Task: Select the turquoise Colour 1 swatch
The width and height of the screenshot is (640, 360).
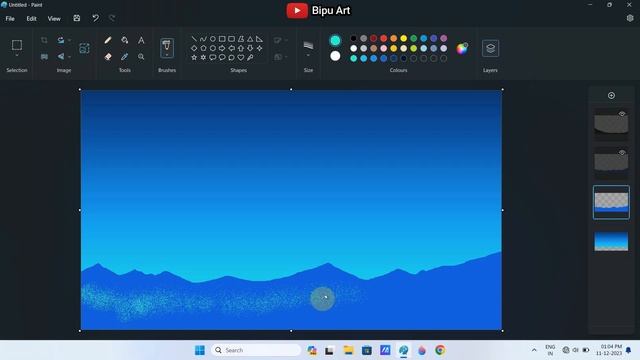Action: 335,40
